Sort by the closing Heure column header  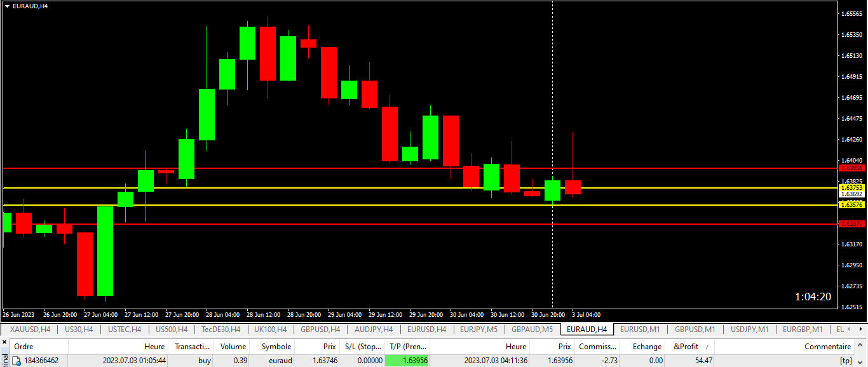(480, 347)
